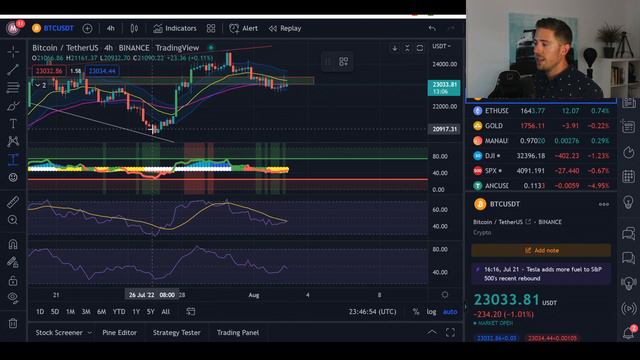640x360 pixels.
Task: Open the Trading Panel tab
Action: pos(238,333)
